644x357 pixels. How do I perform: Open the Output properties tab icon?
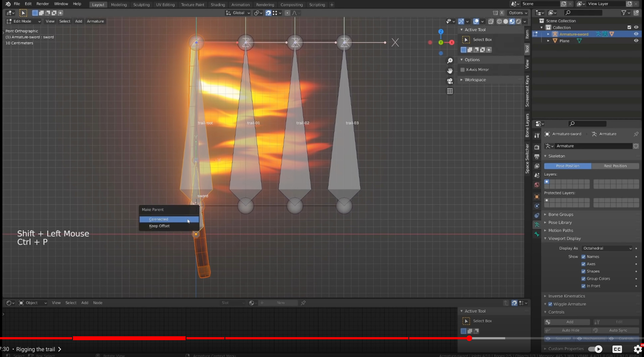coord(537,157)
